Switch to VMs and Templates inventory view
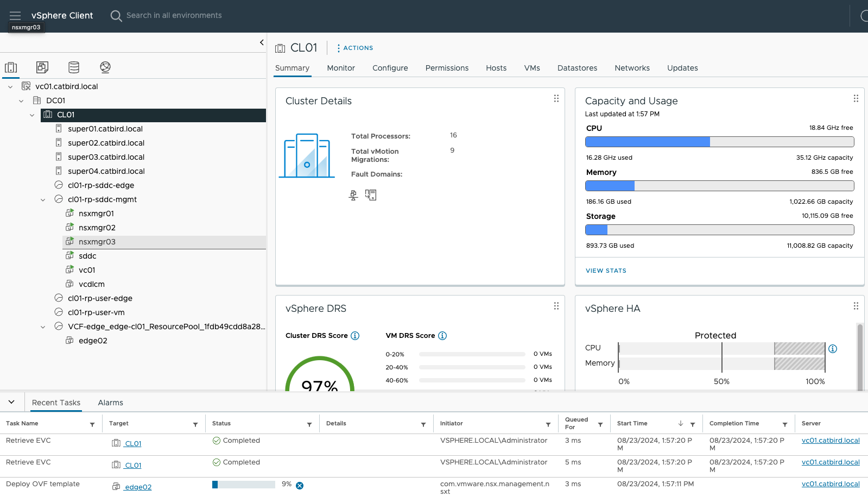868x496 pixels. point(42,67)
